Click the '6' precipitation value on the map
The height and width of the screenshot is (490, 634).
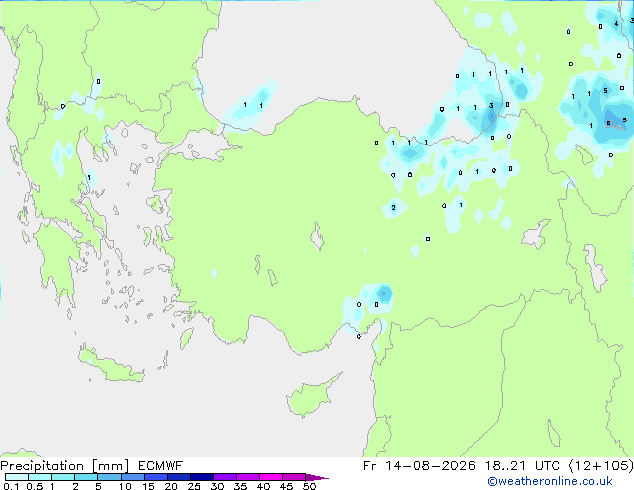[608, 123]
